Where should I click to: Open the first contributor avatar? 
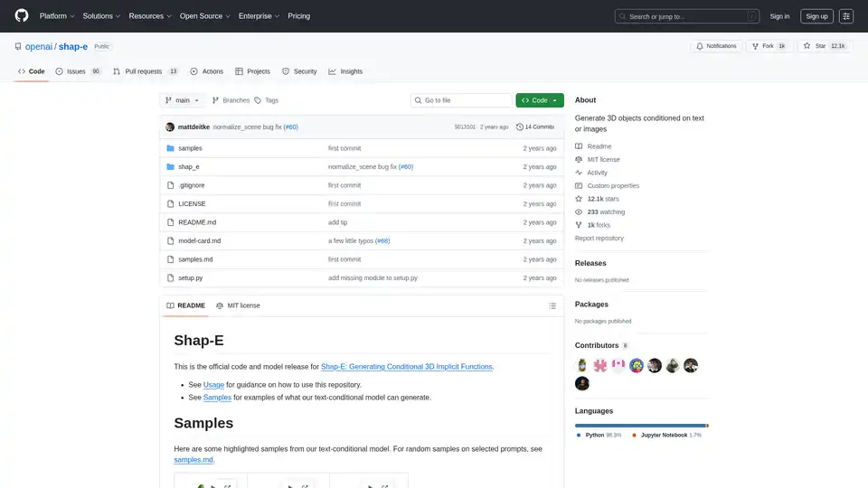coord(582,365)
